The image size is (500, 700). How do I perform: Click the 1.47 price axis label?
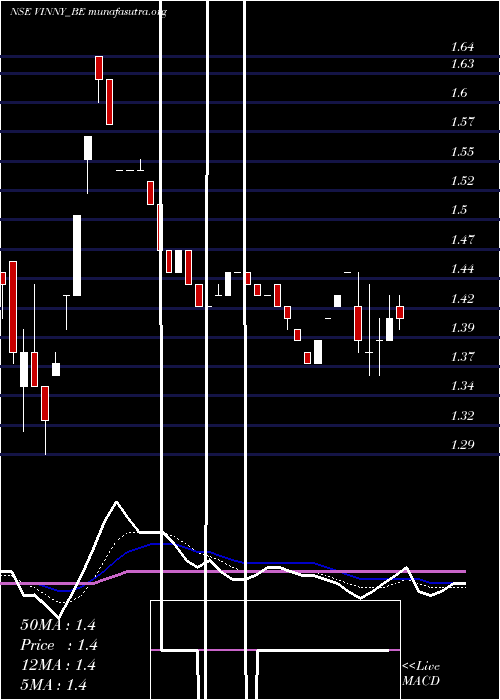(462, 240)
